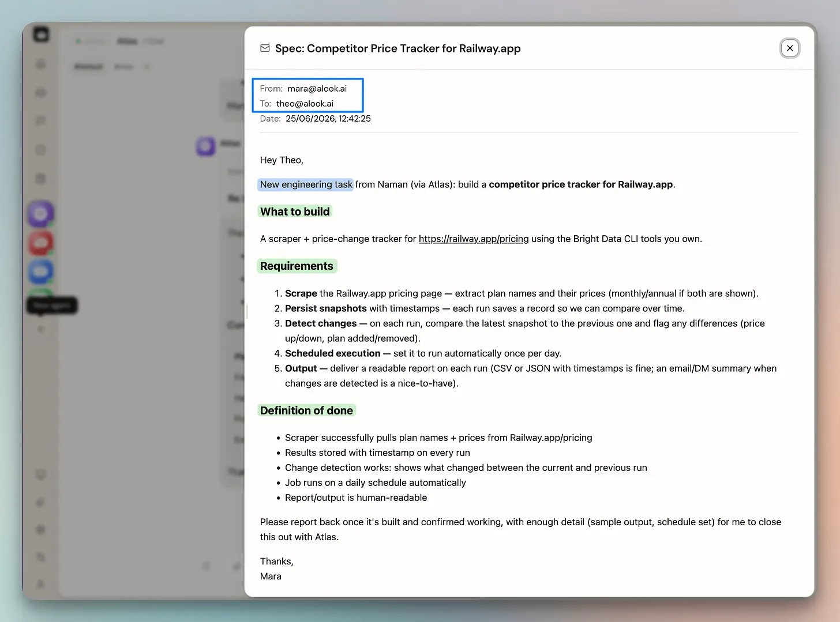Click sender address mara@alook.ai
This screenshot has height=622, width=840.
point(317,88)
